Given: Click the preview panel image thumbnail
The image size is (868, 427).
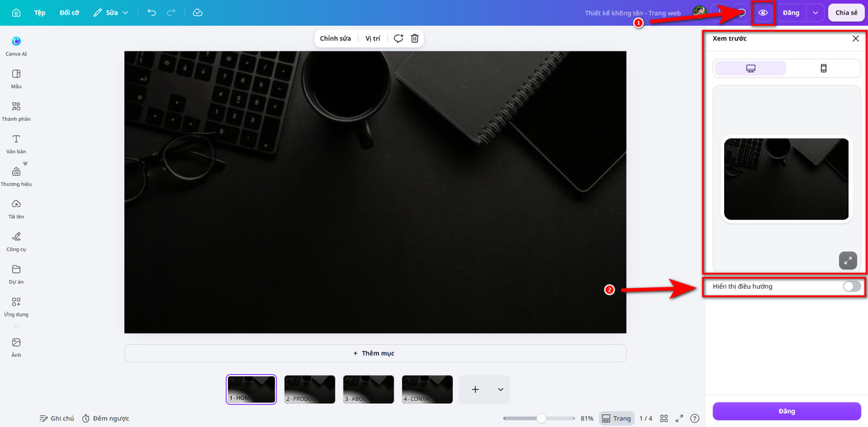Looking at the screenshot, I should (x=786, y=179).
